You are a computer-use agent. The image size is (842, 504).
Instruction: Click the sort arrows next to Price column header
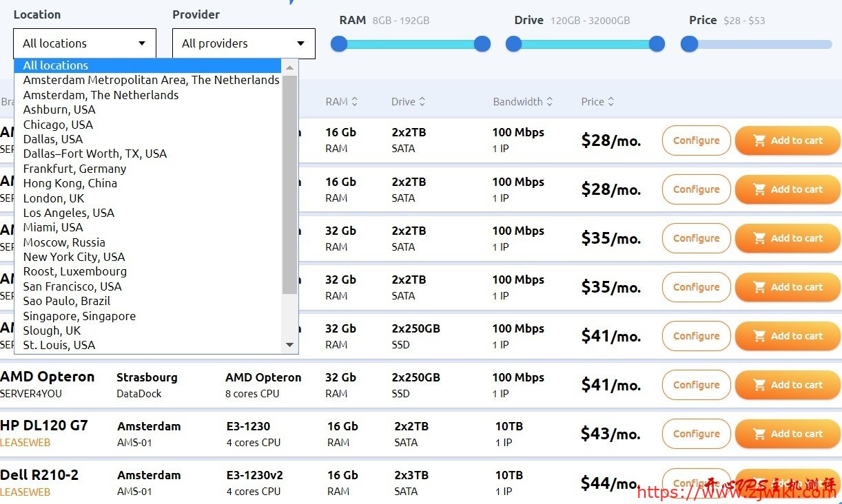pyautogui.click(x=612, y=101)
